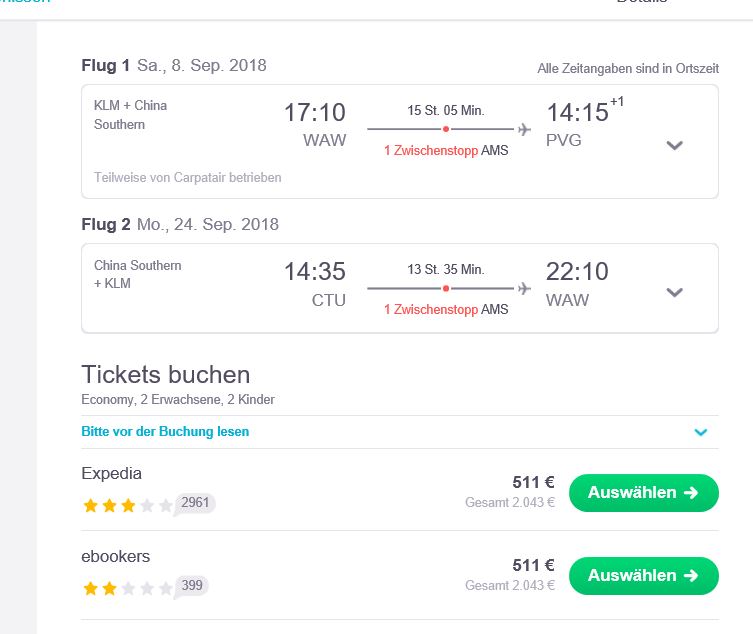Image resolution: width=753 pixels, height=634 pixels.
Task: Expand 'Bitte vor der Buchung lesen' chevron
Action: (x=701, y=432)
